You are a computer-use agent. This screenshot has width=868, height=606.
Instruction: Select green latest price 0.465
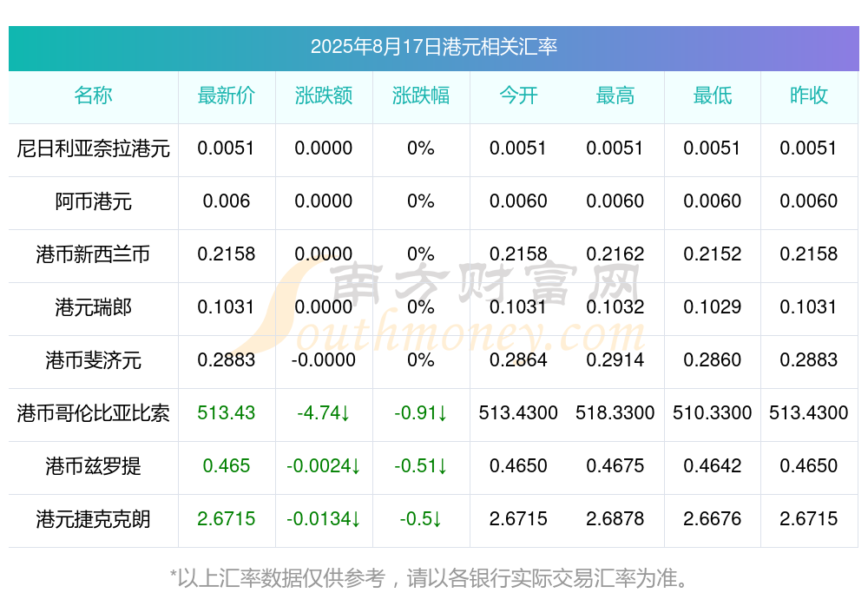tap(226, 466)
